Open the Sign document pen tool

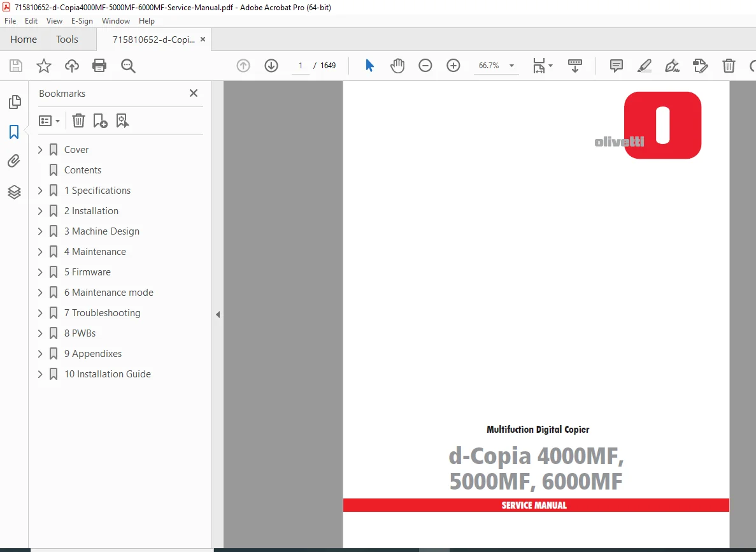point(672,66)
